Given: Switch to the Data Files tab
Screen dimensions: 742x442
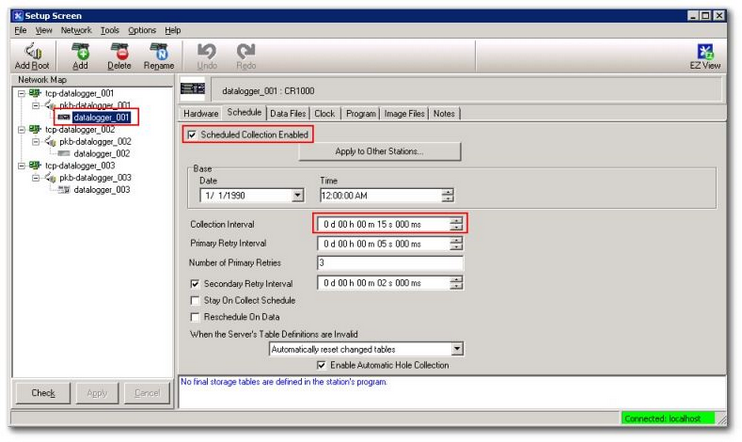Looking at the screenshot, I should tap(288, 114).
